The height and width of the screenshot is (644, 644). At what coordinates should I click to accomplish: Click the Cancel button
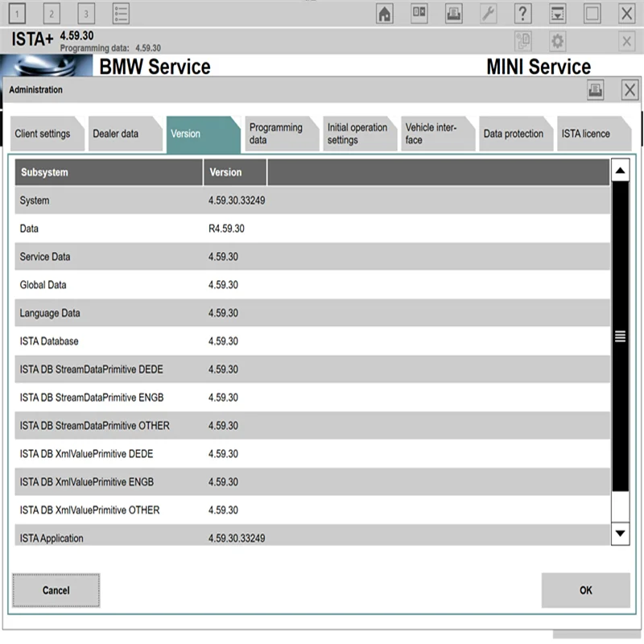[x=56, y=590]
